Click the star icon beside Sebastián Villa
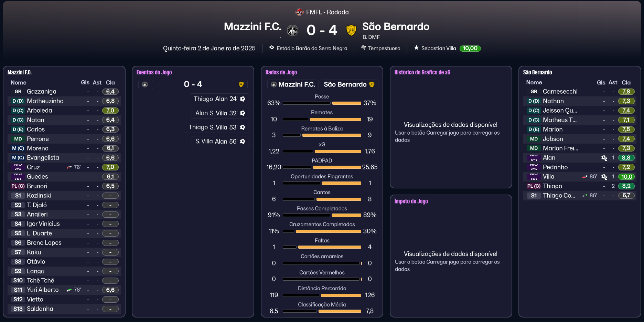Screen dimensions: 644x322 416,48
